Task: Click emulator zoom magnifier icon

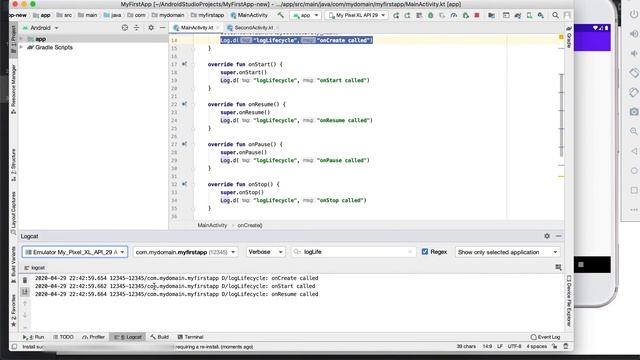Action: point(634,131)
